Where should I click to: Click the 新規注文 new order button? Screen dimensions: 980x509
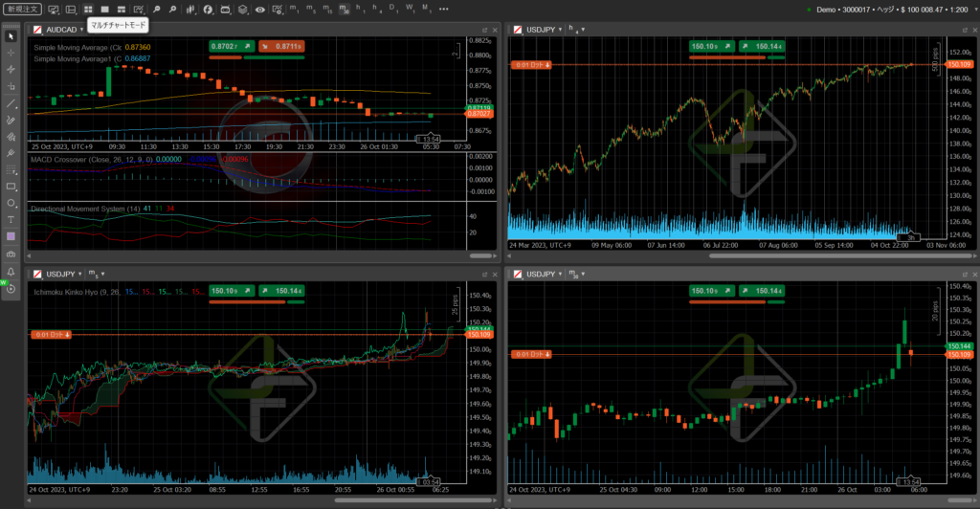(22, 9)
